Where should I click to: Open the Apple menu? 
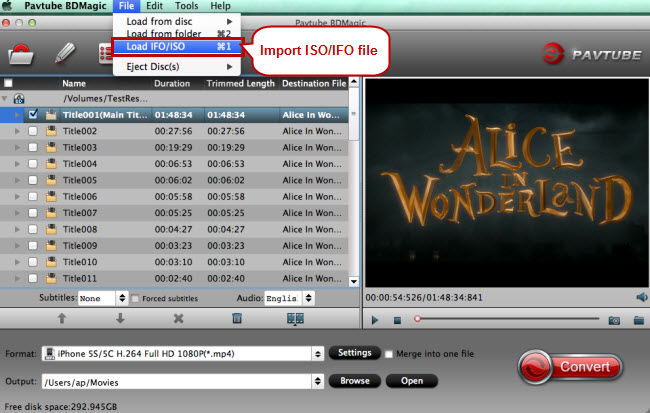7,6
